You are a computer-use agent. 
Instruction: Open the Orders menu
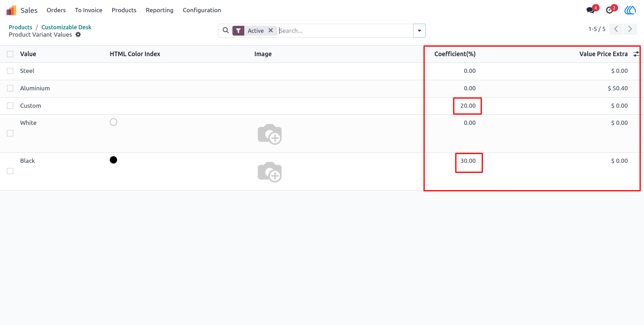pyautogui.click(x=56, y=10)
